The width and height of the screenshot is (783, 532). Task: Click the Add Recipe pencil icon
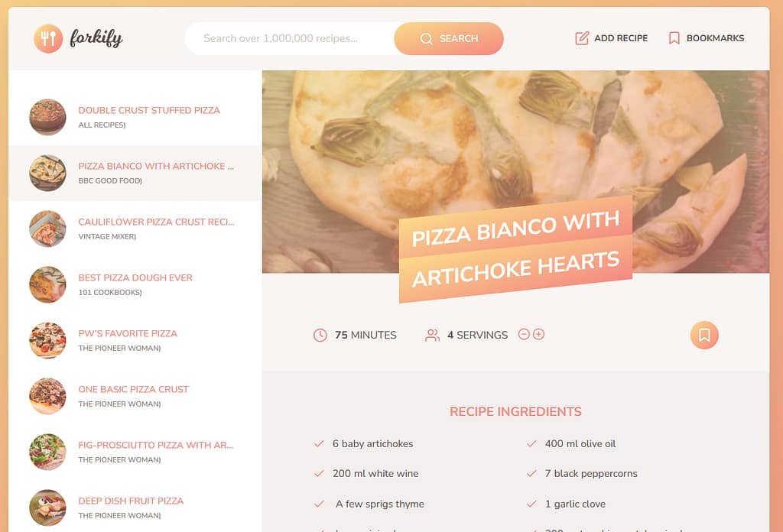click(x=582, y=38)
